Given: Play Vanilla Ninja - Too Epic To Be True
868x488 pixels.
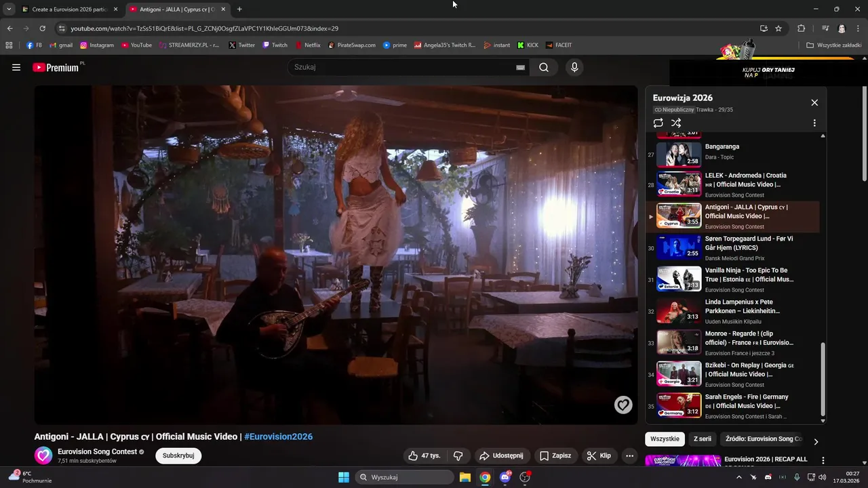Looking at the screenshot, I should (x=733, y=279).
